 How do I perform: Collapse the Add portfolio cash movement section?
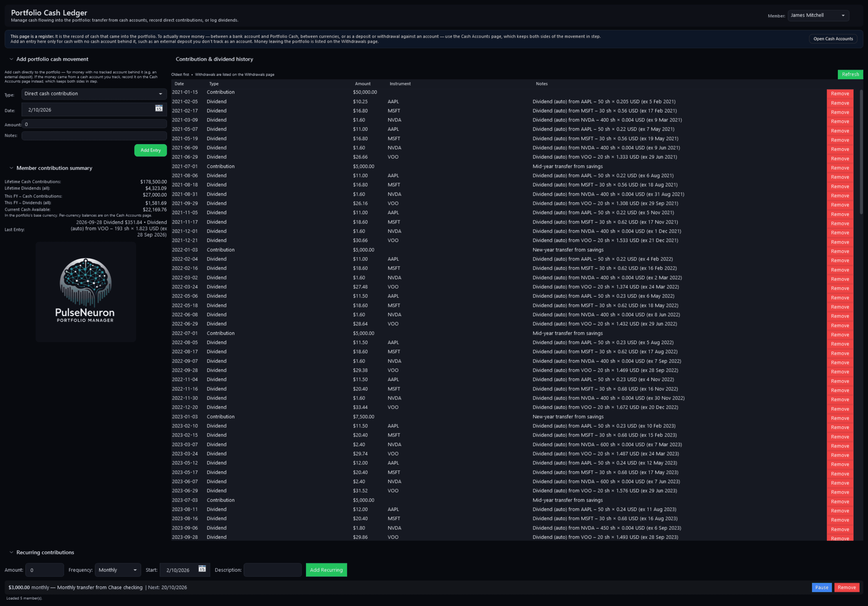pyautogui.click(x=11, y=59)
